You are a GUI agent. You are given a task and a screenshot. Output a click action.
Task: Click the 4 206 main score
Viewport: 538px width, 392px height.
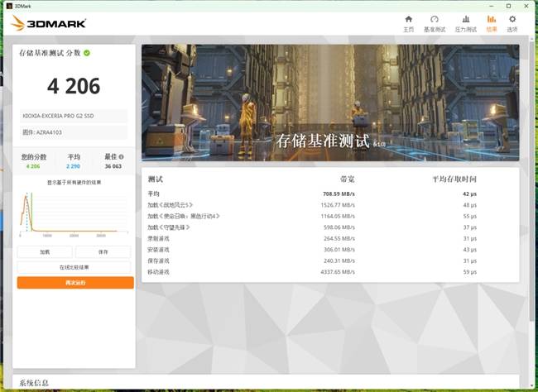(74, 86)
